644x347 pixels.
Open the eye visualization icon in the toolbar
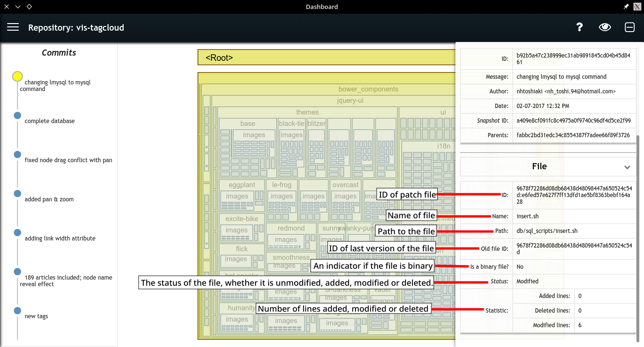(x=604, y=27)
